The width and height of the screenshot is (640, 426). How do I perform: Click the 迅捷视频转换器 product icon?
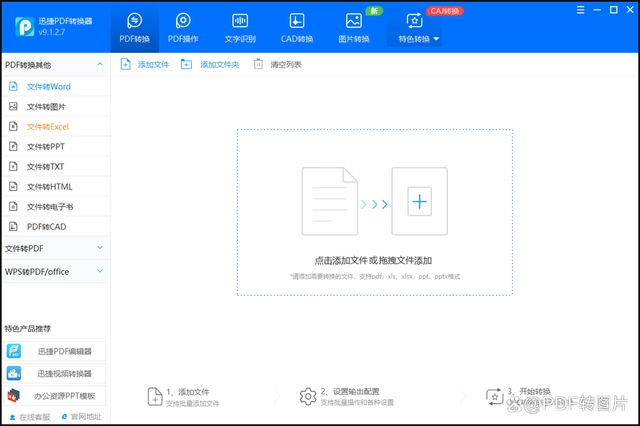(x=14, y=373)
